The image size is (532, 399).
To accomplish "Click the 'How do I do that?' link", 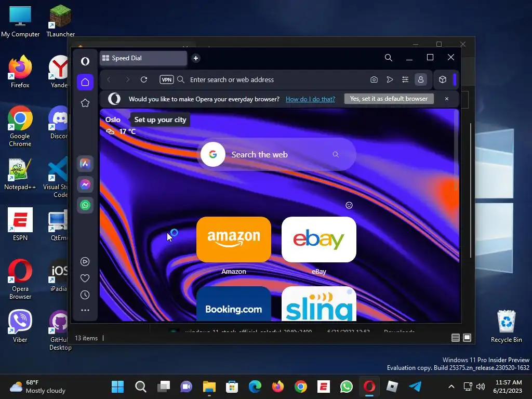I will pos(310,99).
